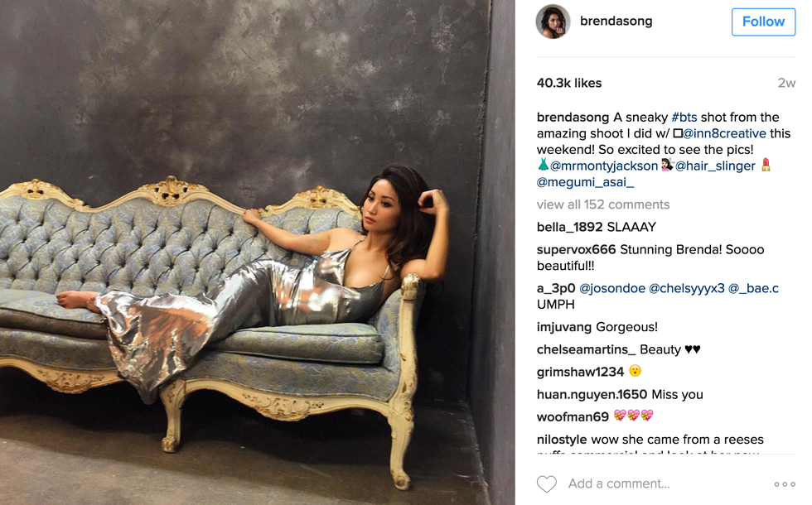The width and height of the screenshot is (812, 505).
Task: Click the 2w post timestamp
Action: coord(786,84)
